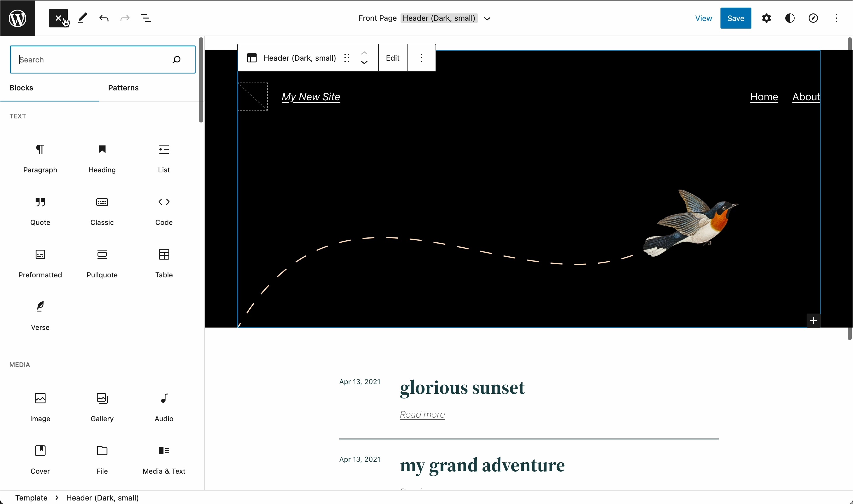Expand the Front Page template dropdown
Image resolution: width=853 pixels, height=504 pixels.
click(487, 18)
